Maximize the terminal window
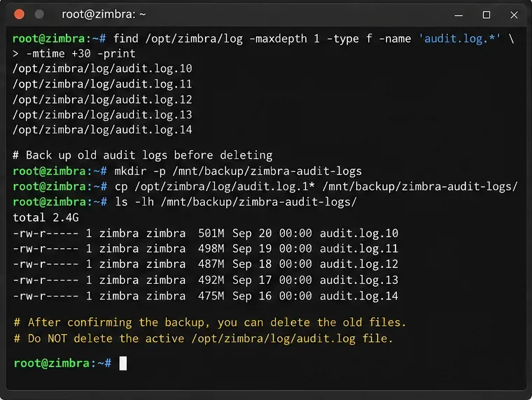The image size is (532, 400). (486, 15)
